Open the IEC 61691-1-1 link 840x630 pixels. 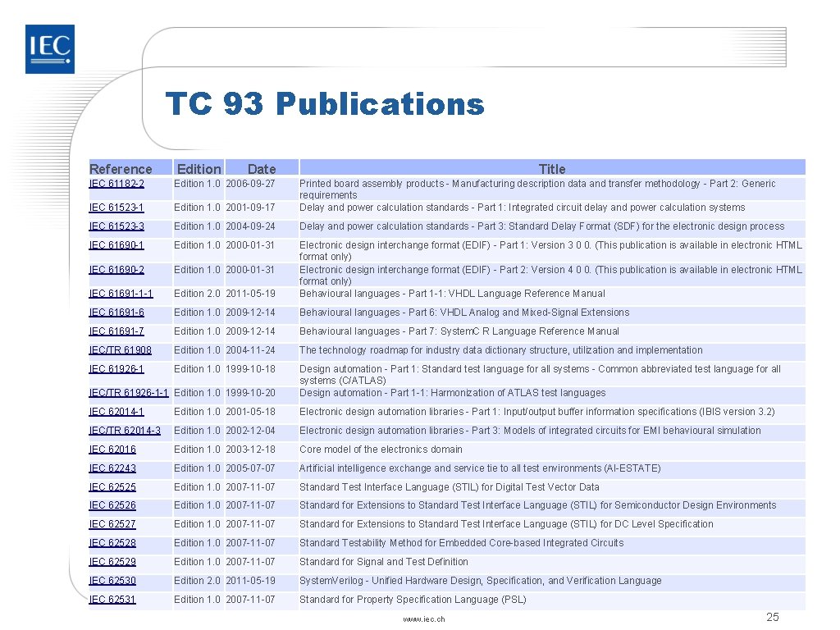click(x=121, y=294)
